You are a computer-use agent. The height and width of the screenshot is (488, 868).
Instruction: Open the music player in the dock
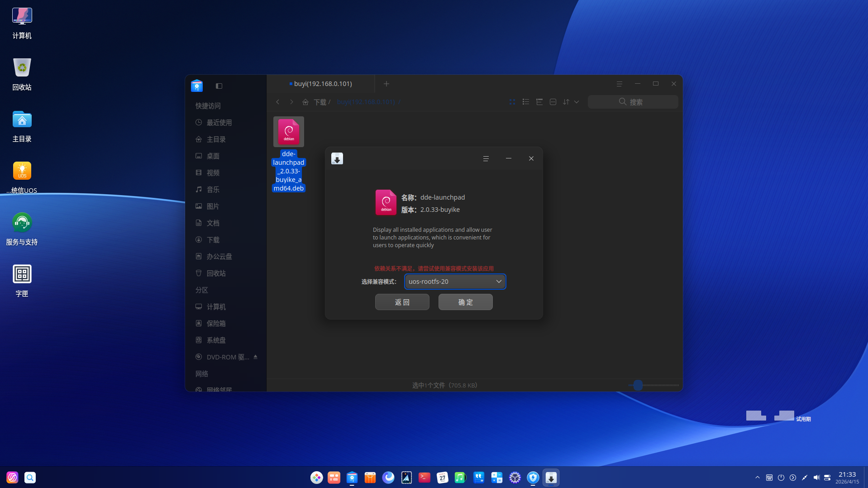[x=460, y=478]
